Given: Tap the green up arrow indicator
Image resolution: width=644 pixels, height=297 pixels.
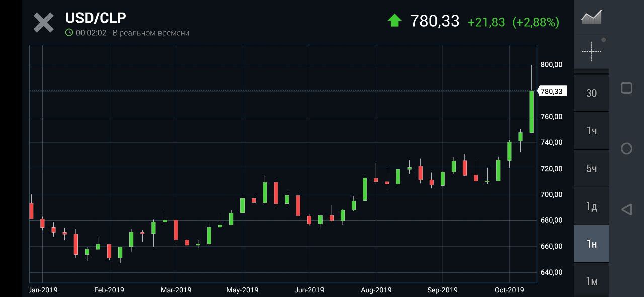Looking at the screenshot, I should [394, 21].
